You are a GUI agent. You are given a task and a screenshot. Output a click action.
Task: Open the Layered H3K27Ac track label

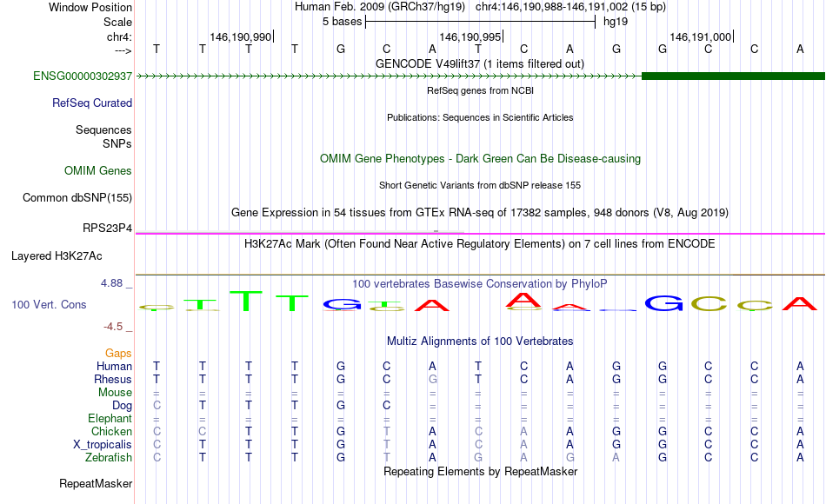click(57, 256)
